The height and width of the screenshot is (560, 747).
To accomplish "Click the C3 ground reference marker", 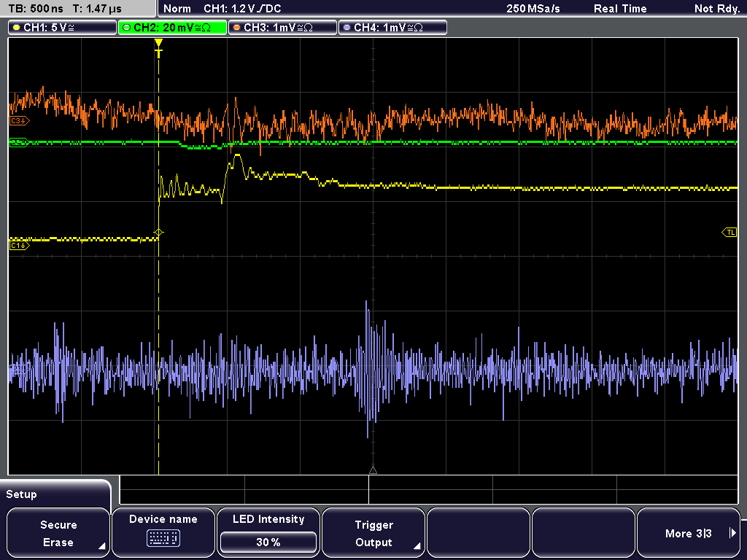I will (19, 121).
